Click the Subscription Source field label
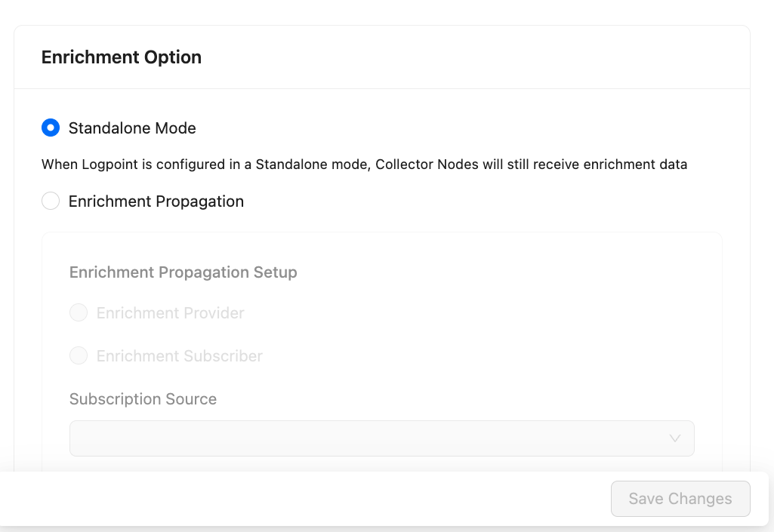 143,398
